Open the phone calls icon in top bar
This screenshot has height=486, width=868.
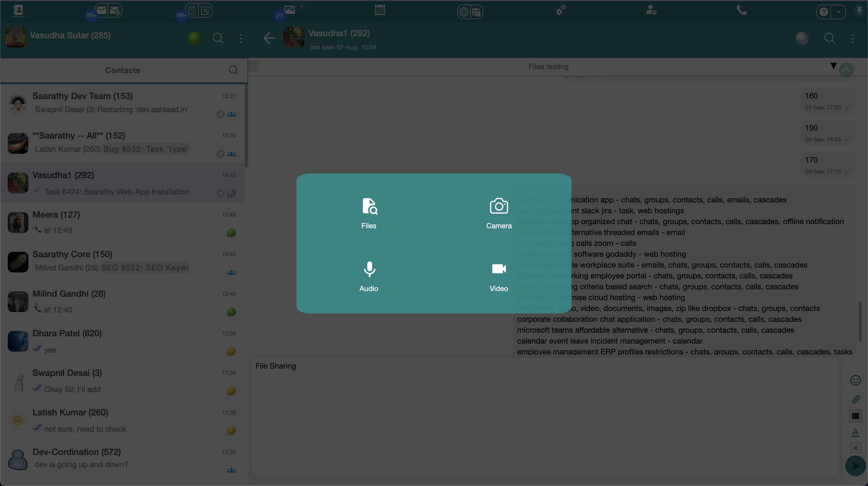tap(741, 10)
